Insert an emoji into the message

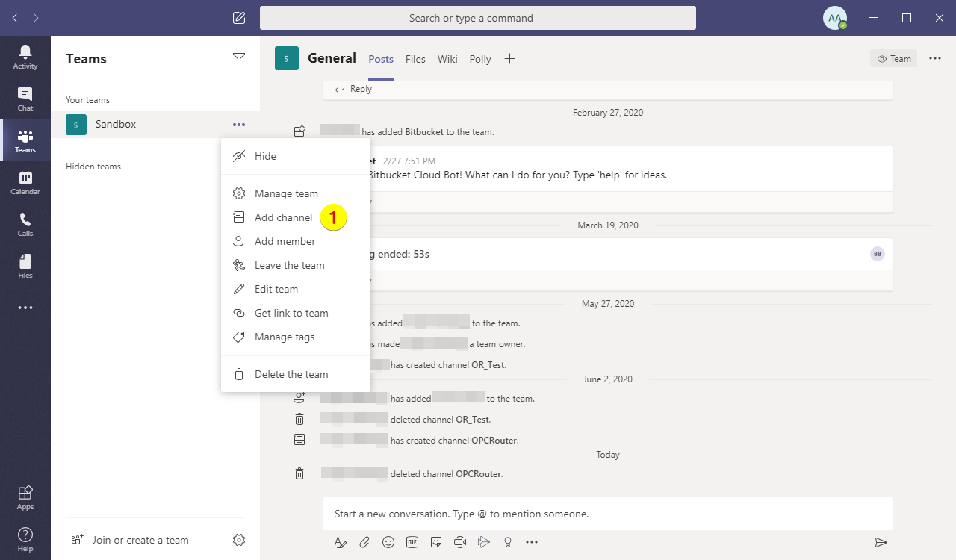click(388, 542)
